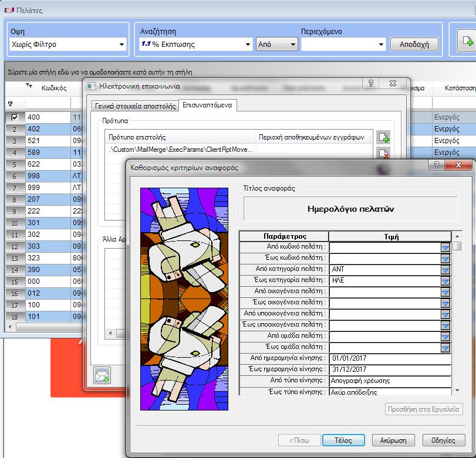Screen dimensions: 476x458
Task: Toggle checkbox for customer row 400
Action: point(15,117)
